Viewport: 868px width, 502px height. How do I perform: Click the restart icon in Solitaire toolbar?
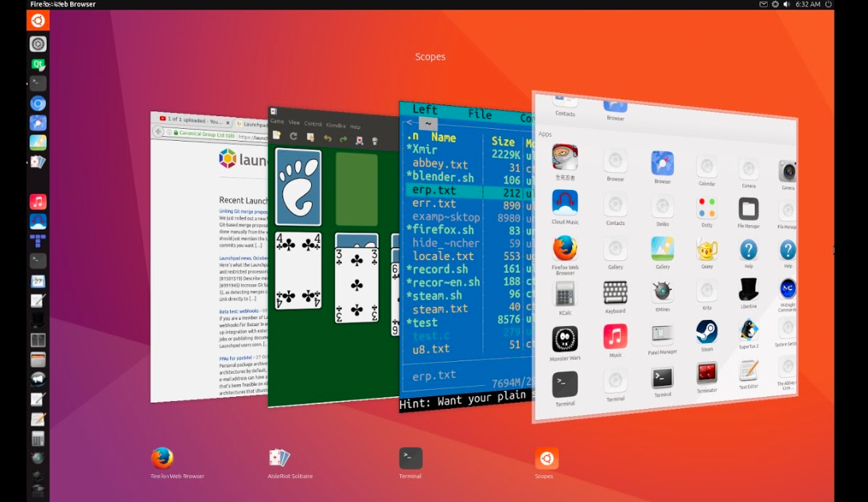click(294, 136)
